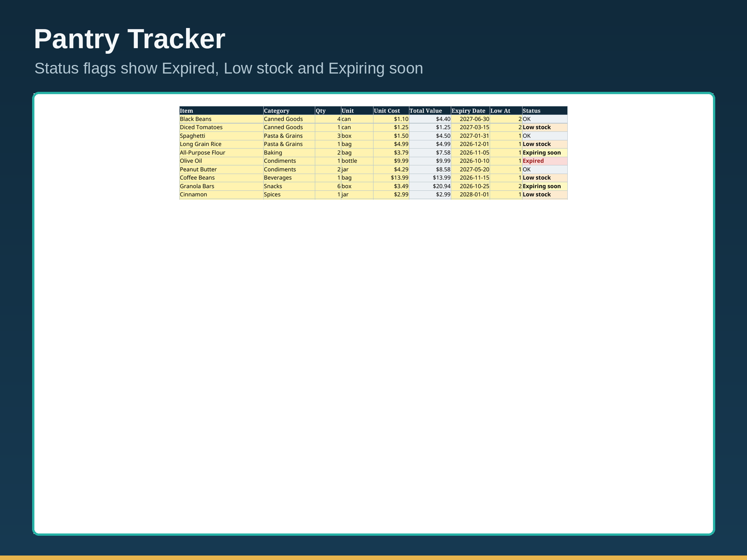Image resolution: width=747 pixels, height=560 pixels.
Task: Click the All-Purpose Flour cell
Action: [221, 153]
